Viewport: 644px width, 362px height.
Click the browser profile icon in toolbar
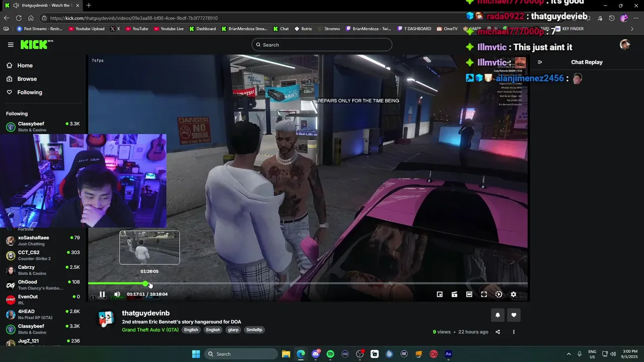click(624, 18)
